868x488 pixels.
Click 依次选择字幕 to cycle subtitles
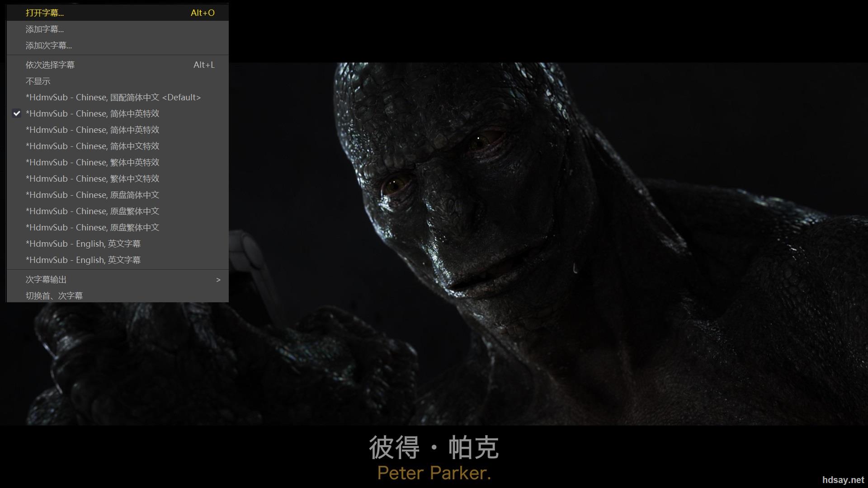click(x=118, y=65)
